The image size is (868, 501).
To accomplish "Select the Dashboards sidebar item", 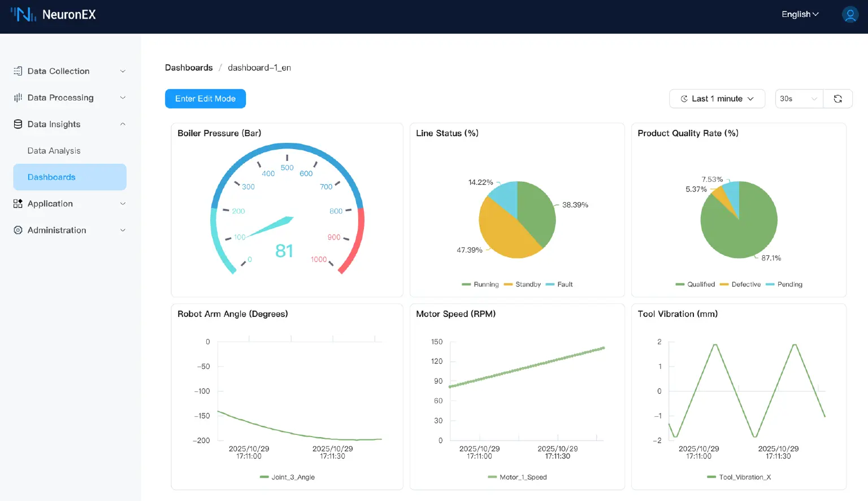I will (51, 177).
